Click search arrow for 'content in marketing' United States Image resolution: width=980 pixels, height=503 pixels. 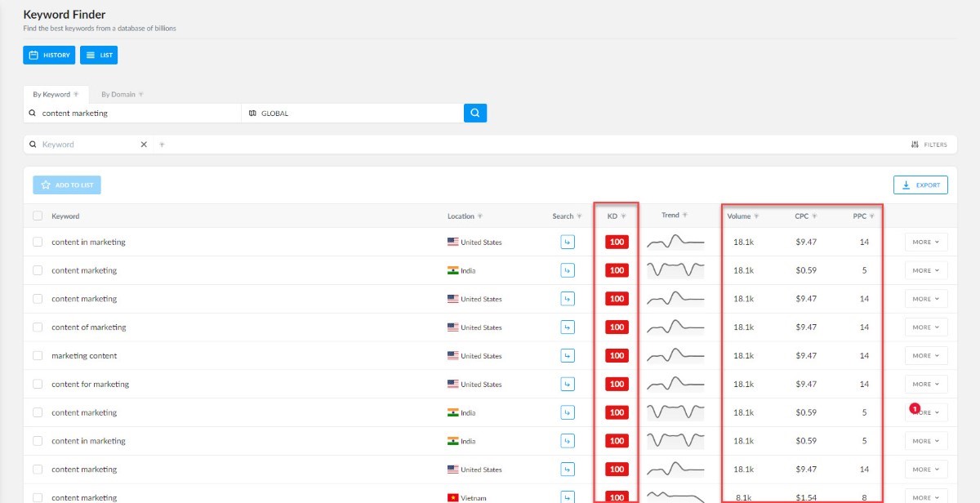[568, 242]
